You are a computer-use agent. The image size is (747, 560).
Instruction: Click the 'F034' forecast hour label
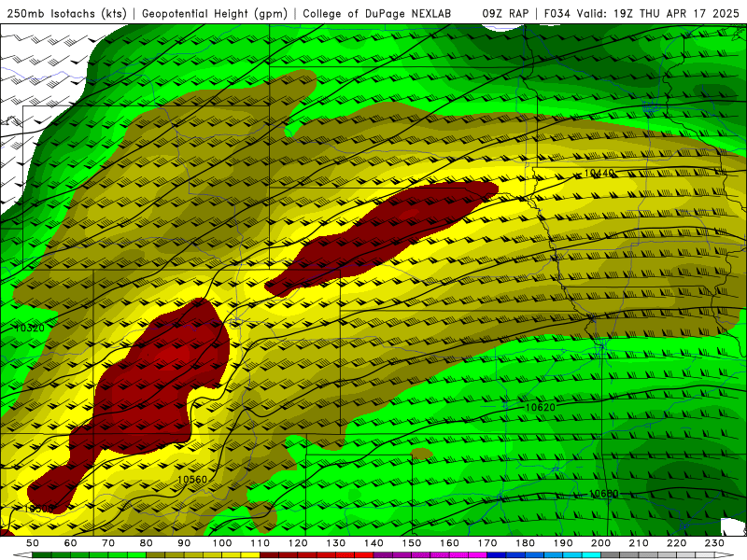point(557,14)
